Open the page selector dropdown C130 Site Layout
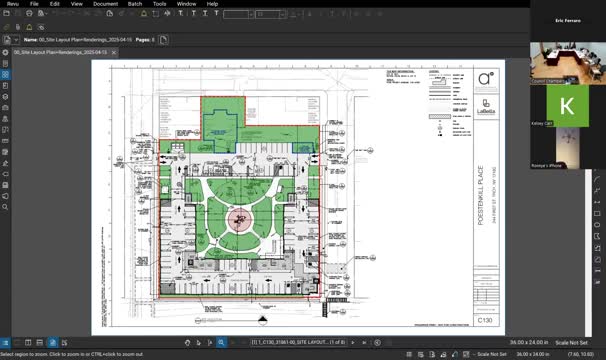 (x=298, y=342)
